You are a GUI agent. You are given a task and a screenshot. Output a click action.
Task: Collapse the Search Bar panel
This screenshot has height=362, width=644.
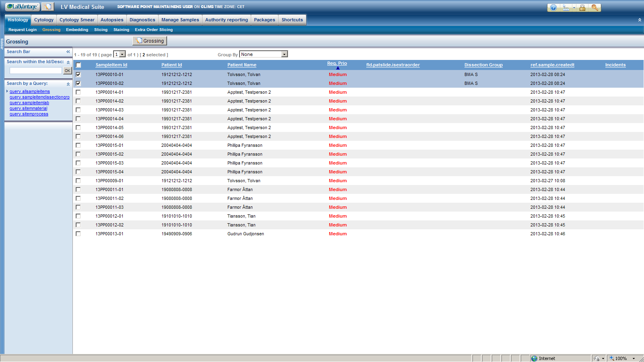point(68,51)
